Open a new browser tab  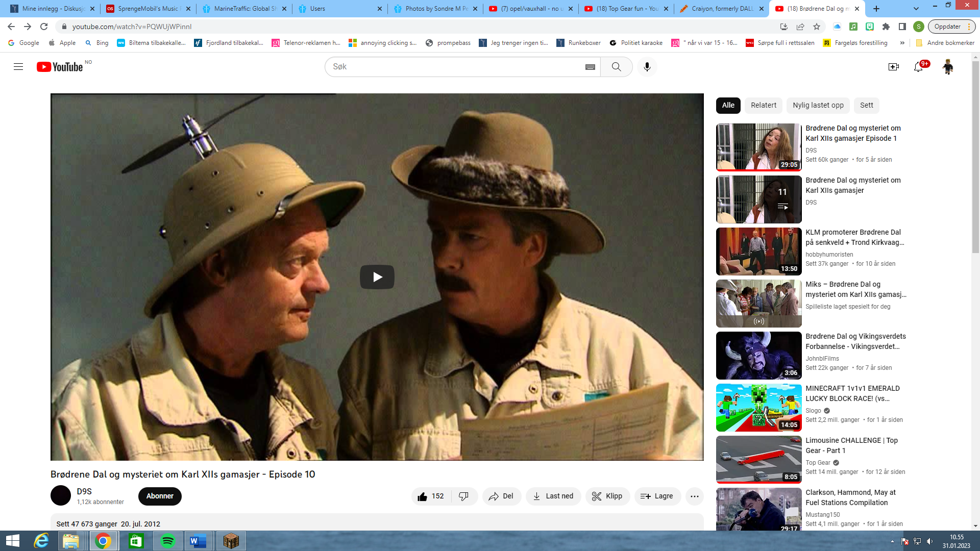pyautogui.click(x=876, y=9)
